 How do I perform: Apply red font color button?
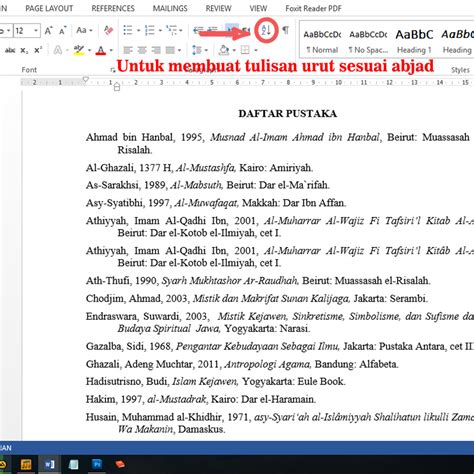(x=101, y=50)
